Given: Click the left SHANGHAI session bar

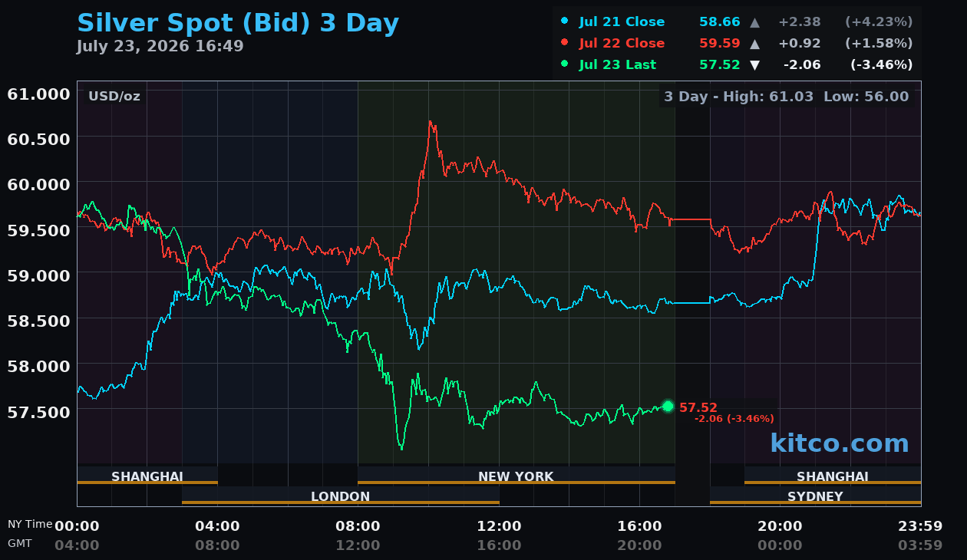Looking at the screenshot, I should coord(147,476).
